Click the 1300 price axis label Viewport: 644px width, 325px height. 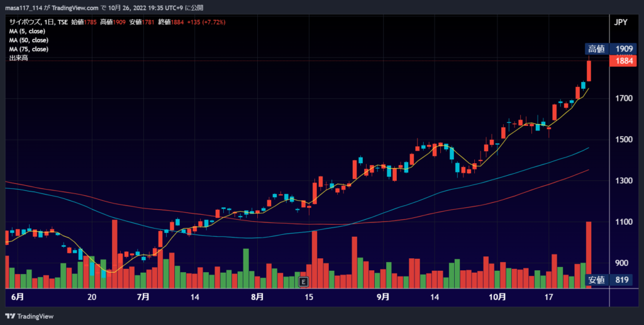[x=624, y=181]
